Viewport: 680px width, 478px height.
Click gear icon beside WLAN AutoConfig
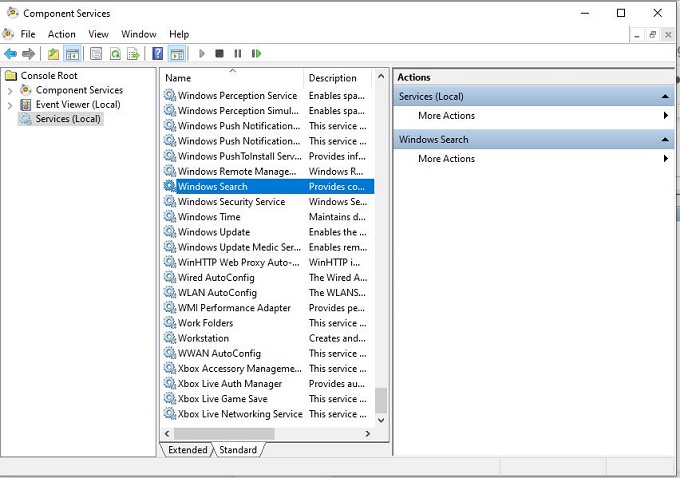pyautogui.click(x=170, y=292)
